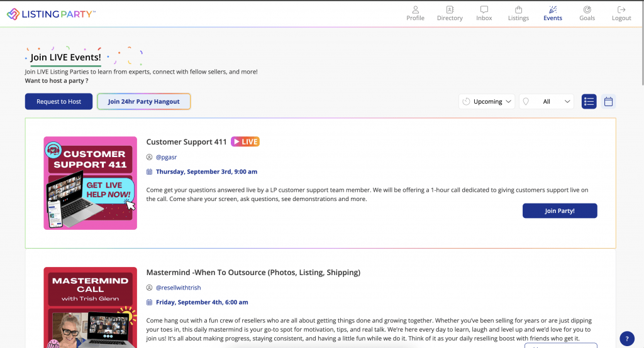Click the Friday, September 4th, 6:00 am date
This screenshot has height=348, width=644.
[x=202, y=302]
